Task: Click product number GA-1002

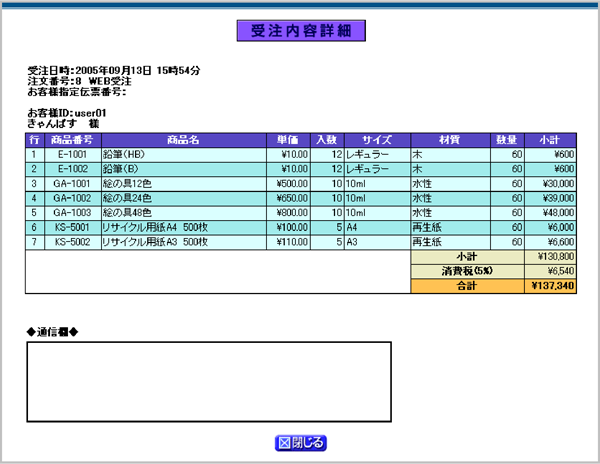Action: (72, 198)
